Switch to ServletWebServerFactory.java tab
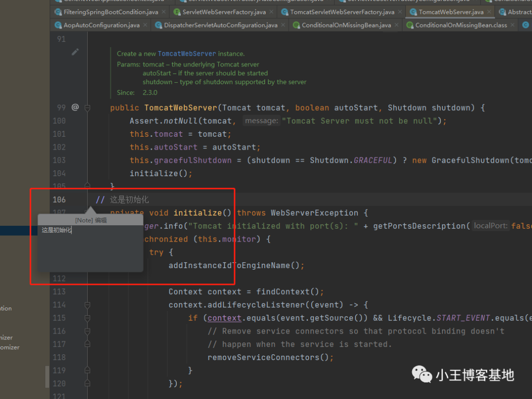 click(x=224, y=12)
